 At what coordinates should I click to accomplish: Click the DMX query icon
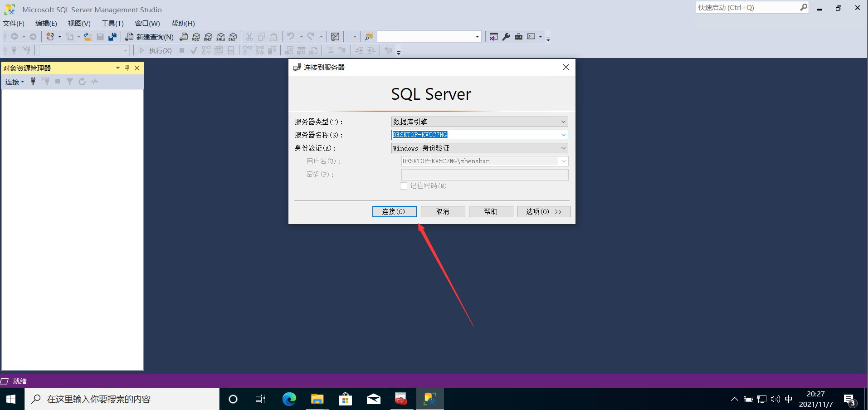coord(208,37)
